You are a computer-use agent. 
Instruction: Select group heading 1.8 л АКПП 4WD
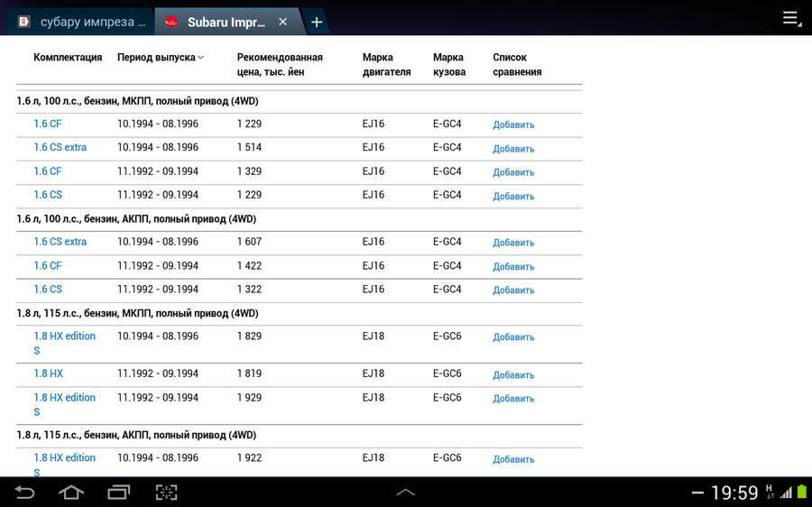click(136, 435)
